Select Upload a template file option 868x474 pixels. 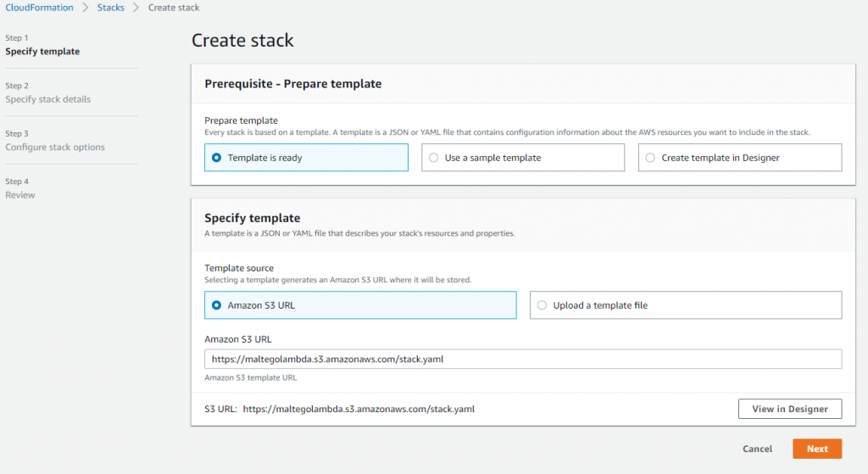tap(686, 305)
